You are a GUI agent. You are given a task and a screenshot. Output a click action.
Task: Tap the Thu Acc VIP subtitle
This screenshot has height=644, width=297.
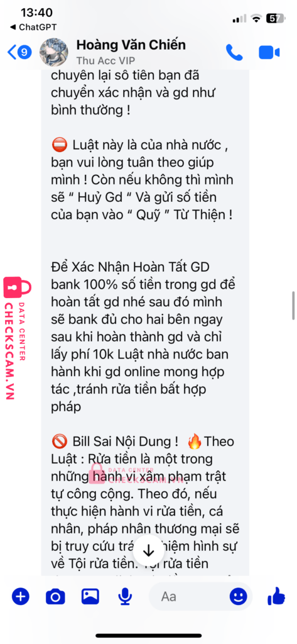[105, 61]
